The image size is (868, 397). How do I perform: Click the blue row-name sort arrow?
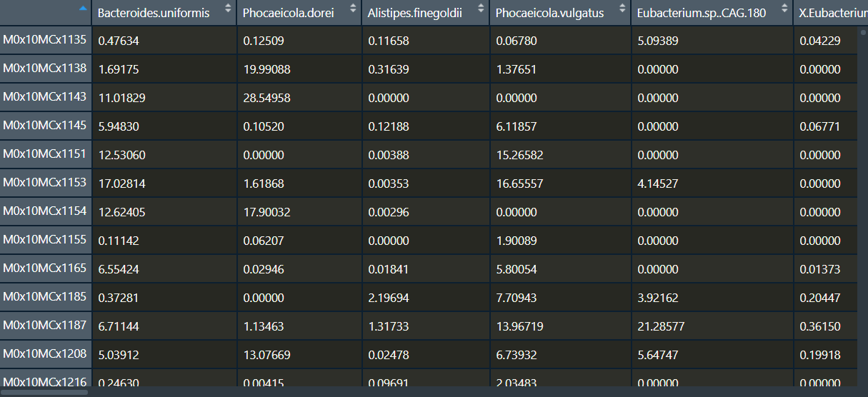point(84,9)
